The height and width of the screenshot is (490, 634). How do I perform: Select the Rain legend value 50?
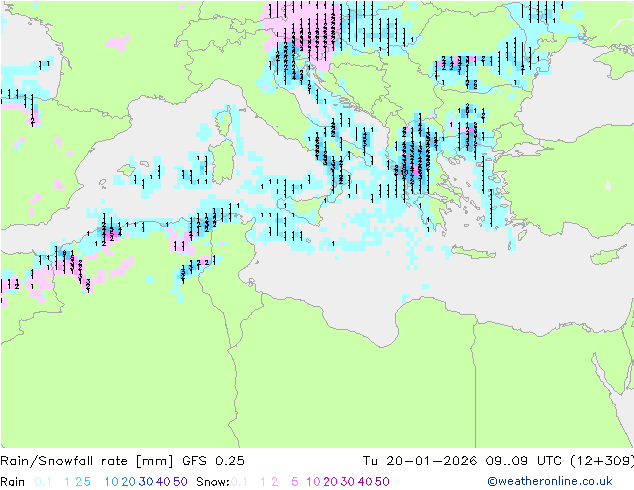coord(180,482)
